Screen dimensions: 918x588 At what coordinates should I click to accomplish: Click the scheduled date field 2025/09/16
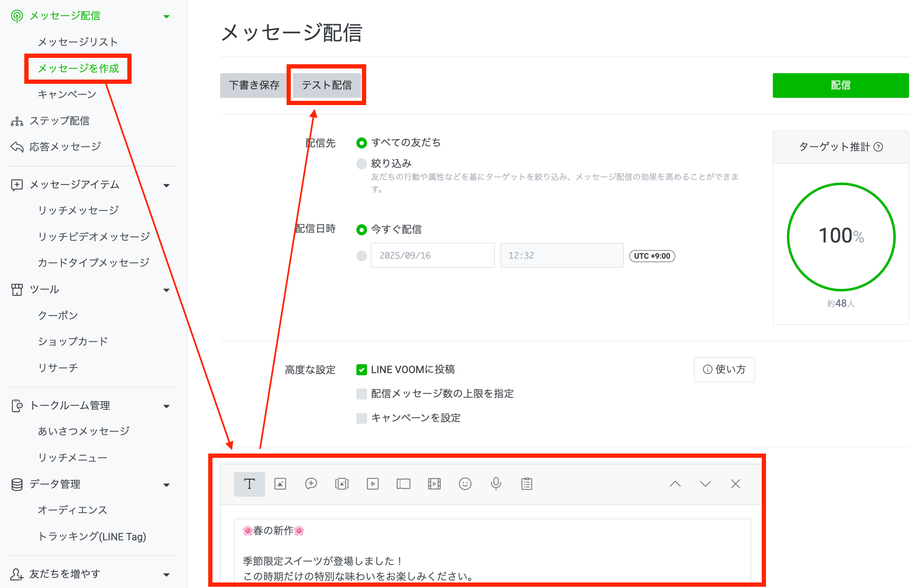click(x=432, y=255)
